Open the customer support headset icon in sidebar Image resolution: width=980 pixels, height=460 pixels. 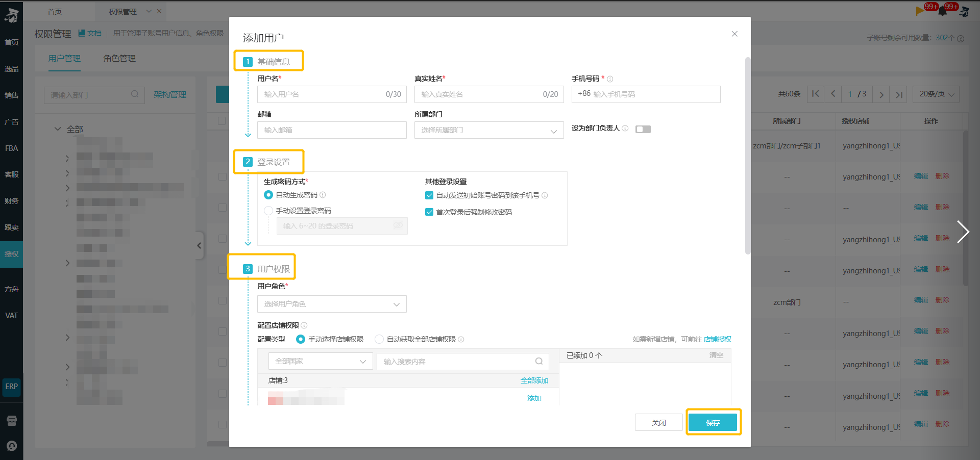click(x=12, y=446)
